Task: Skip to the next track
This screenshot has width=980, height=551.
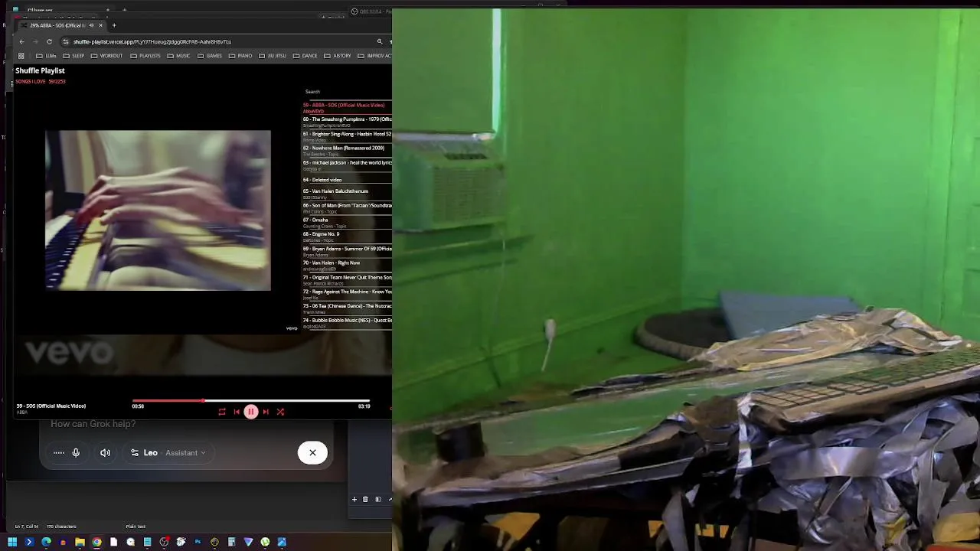Action: pyautogui.click(x=266, y=412)
